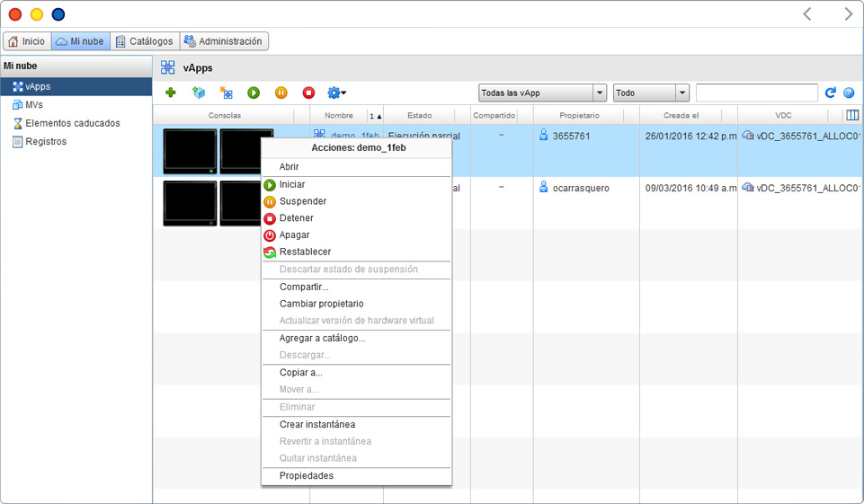Click owner link ocarrasquero
The width and height of the screenshot is (864, 504).
coord(580,188)
